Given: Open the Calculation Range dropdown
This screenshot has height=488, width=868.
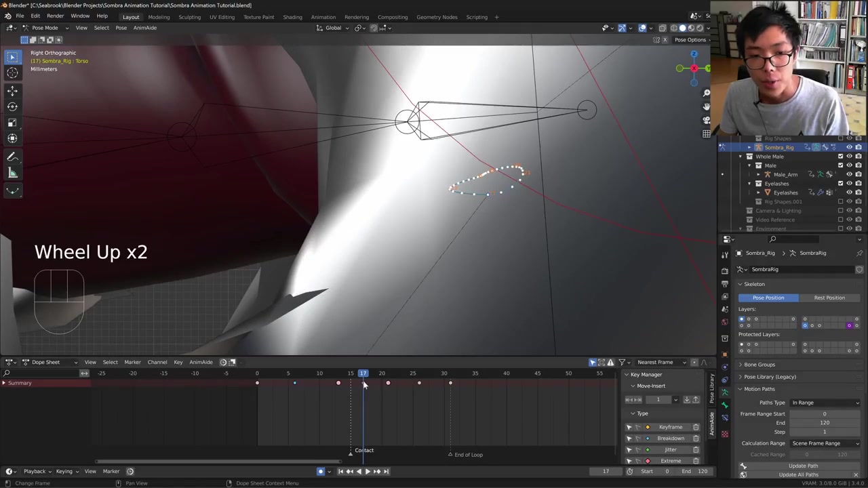Looking at the screenshot, I should [825, 443].
